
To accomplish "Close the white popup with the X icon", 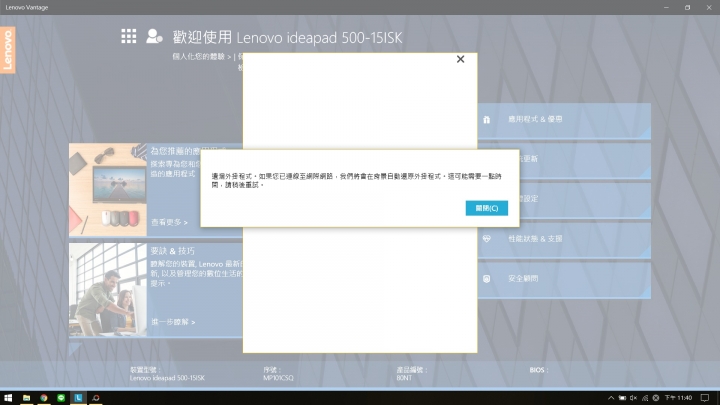I will tap(460, 59).
